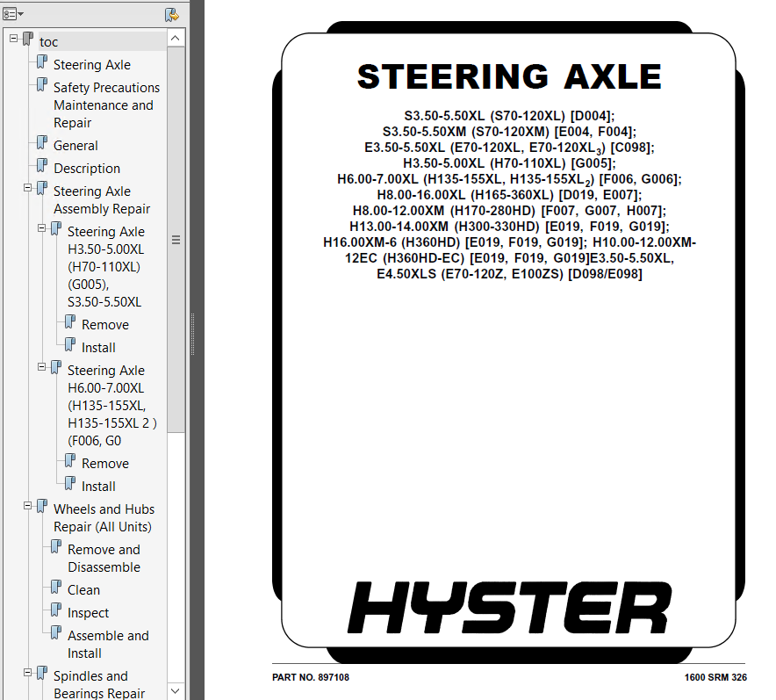Click the S3.50-5.50XL (S70-120XL) [D004] line
The image size is (776, 700).
pos(509,116)
